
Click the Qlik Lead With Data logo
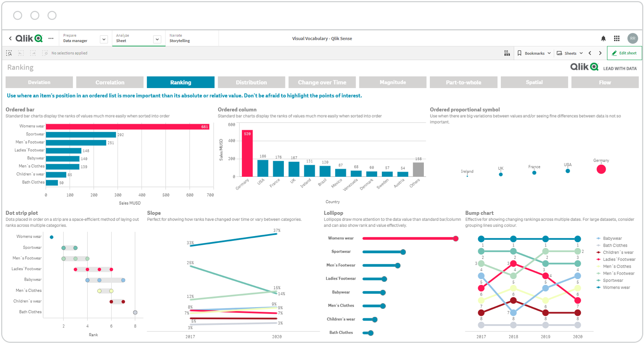[x=603, y=67]
